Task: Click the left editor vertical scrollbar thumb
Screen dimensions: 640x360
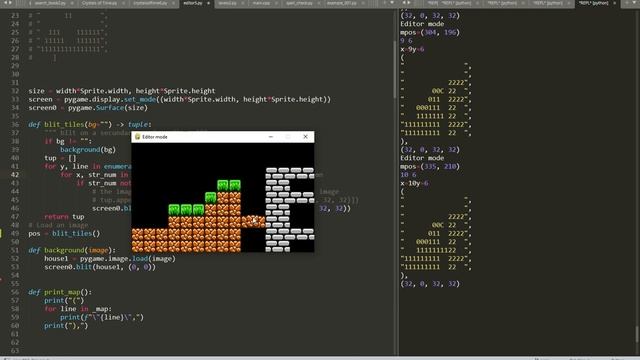Action: (395, 69)
